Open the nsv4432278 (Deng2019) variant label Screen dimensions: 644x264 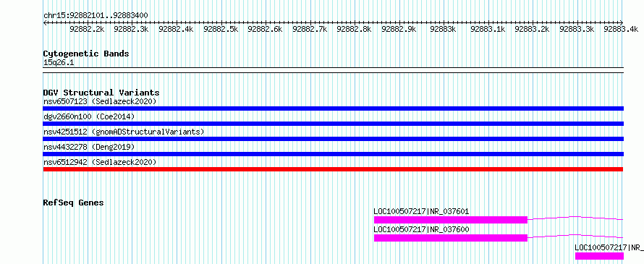[89, 147]
